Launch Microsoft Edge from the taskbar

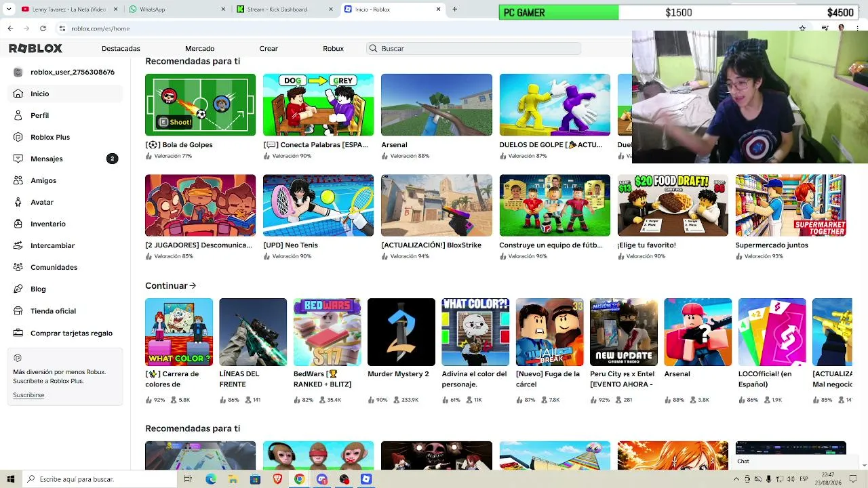click(x=211, y=479)
